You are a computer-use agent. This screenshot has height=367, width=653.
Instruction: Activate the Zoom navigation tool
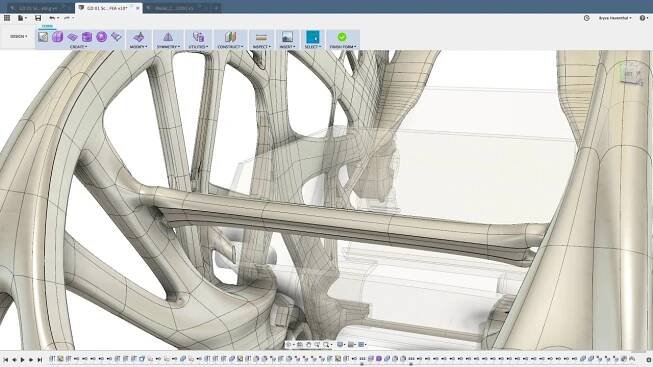tap(317, 345)
